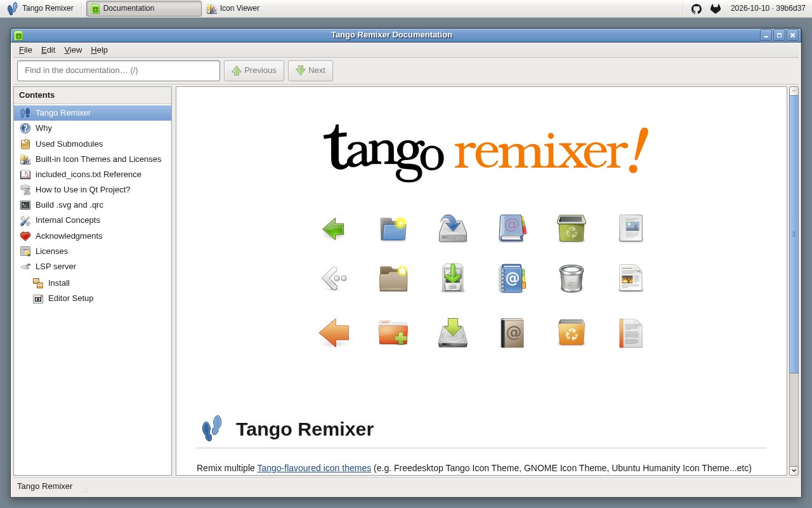Open the View menu
Screen dimensions: 812x508
pos(73,50)
